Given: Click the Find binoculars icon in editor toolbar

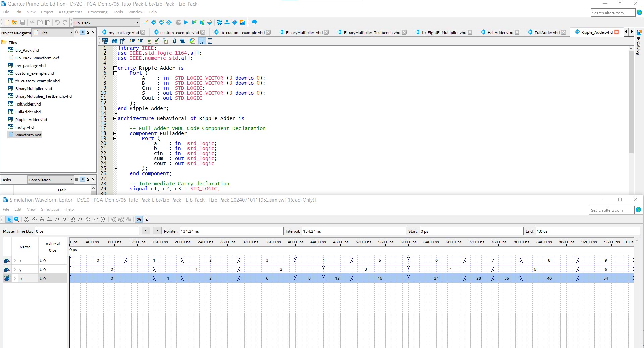Looking at the screenshot, I should pos(115,41).
